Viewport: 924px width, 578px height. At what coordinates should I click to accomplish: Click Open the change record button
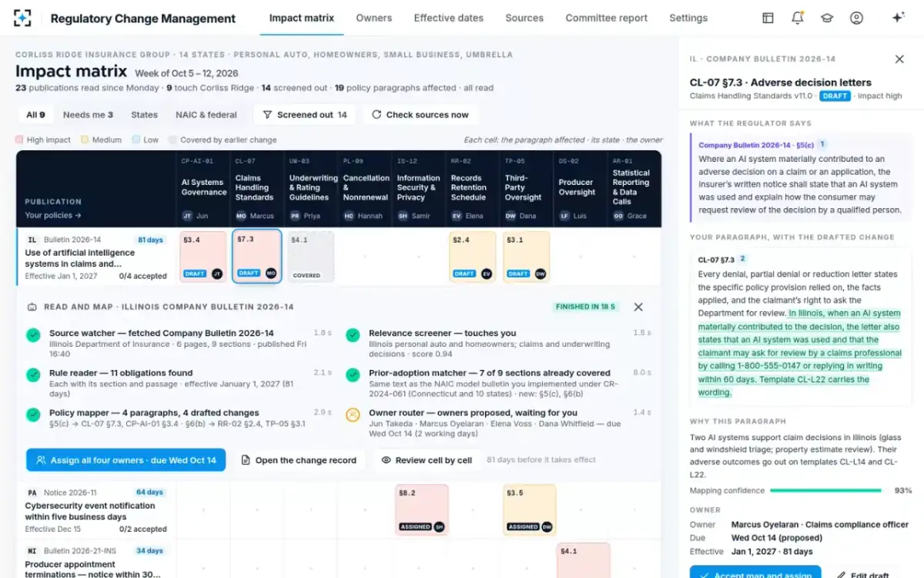pos(299,460)
